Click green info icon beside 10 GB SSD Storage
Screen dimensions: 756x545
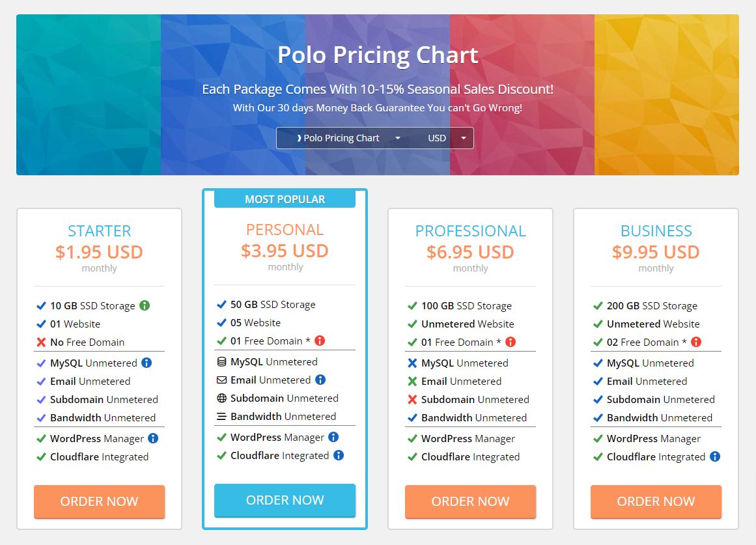(145, 305)
